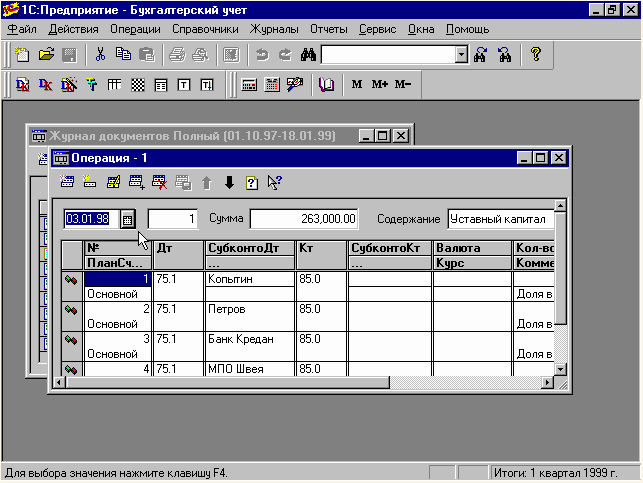Click the new line icon in Операция toolbar

pos(67,182)
